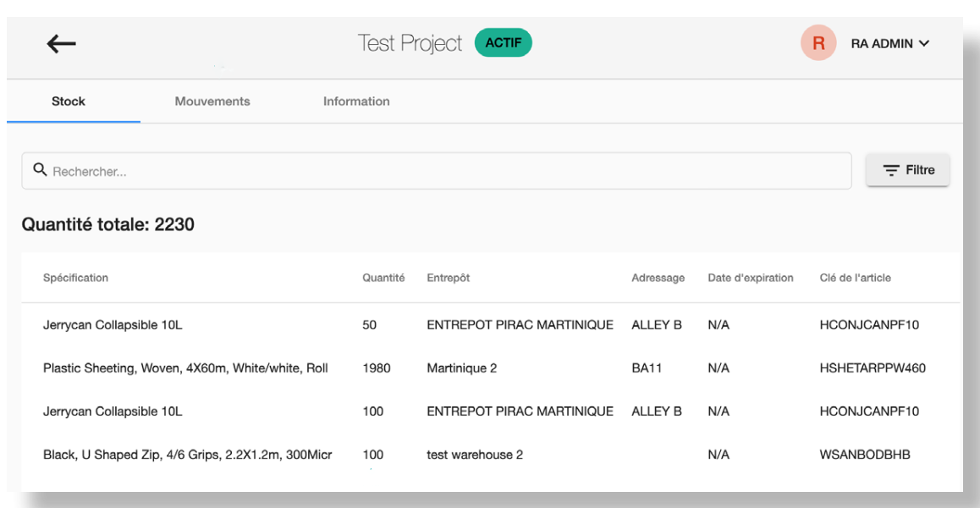Click the Date d'expiration column header
This screenshot has width=980, height=508.
(751, 278)
